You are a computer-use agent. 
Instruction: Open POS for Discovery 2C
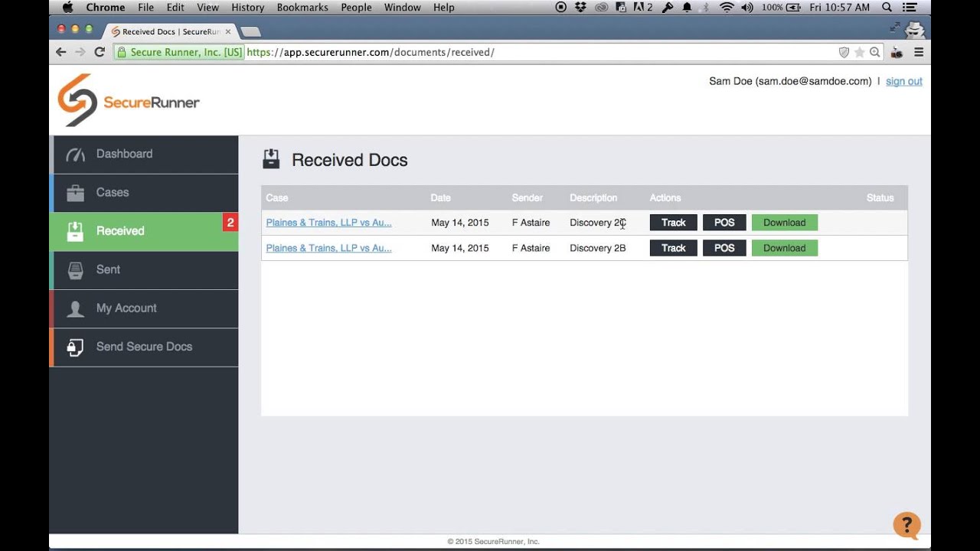[724, 223]
